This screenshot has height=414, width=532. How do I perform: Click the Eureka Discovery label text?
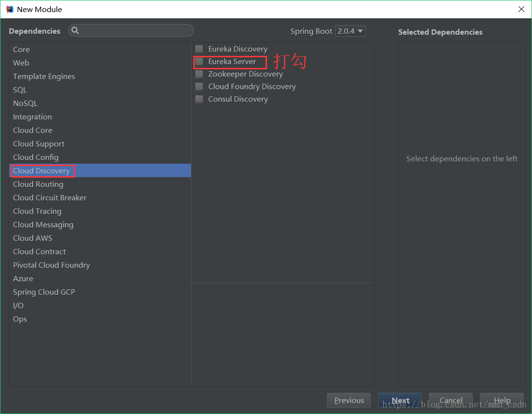pyautogui.click(x=238, y=49)
